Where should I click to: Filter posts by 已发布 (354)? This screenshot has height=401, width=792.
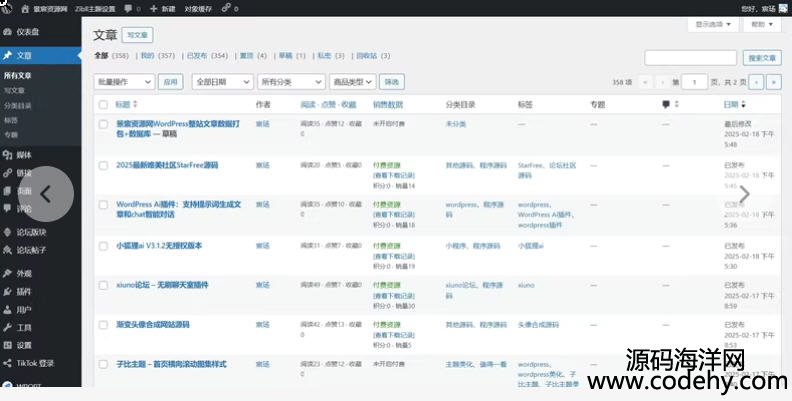pyautogui.click(x=207, y=56)
